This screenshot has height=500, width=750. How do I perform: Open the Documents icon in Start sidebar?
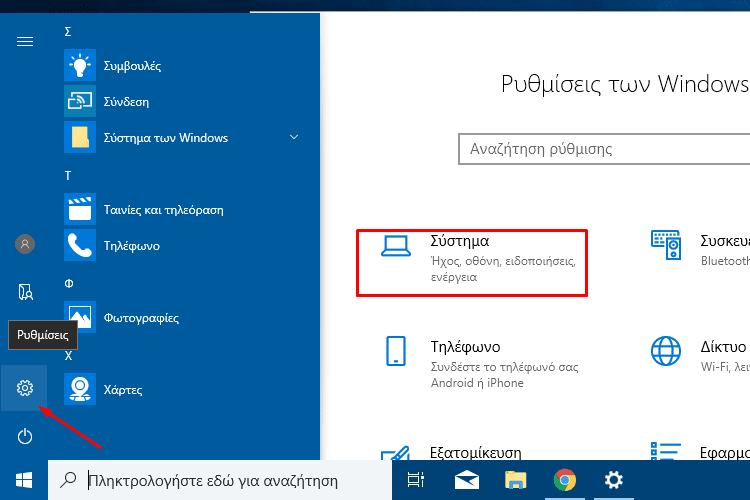[25, 292]
